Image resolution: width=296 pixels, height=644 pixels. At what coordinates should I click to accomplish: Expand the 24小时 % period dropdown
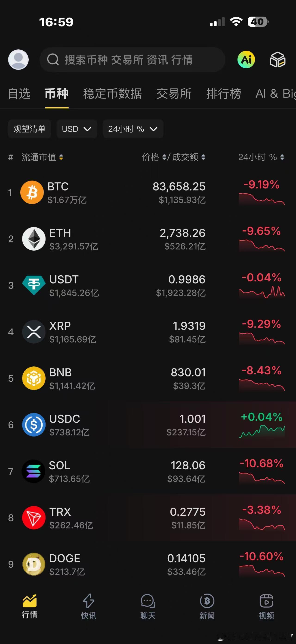[133, 129]
